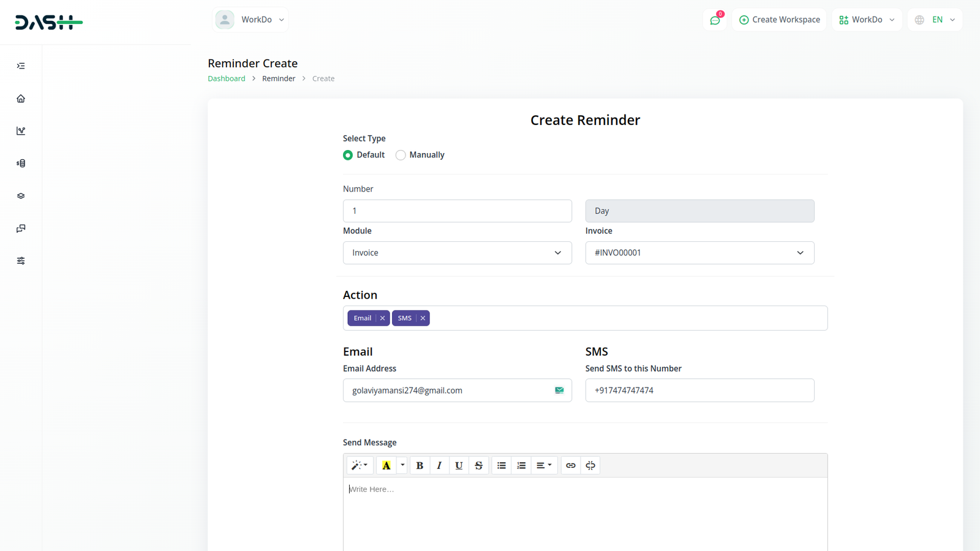This screenshot has width=980, height=551.
Task: Toggle strikethrough text formatting
Action: 478,465
